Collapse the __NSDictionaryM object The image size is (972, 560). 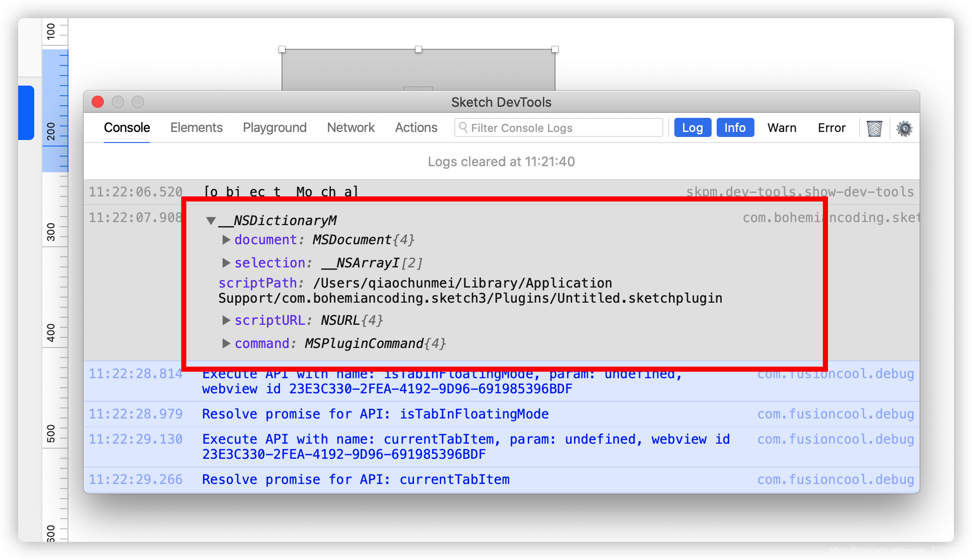211,221
